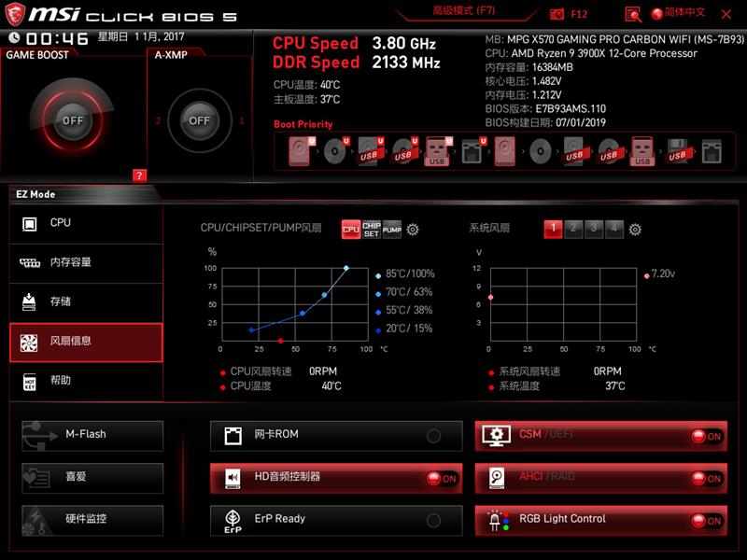Select 帮助 in the left sidebar
Screen dimensions: 747x560
pyautogui.click(x=85, y=380)
